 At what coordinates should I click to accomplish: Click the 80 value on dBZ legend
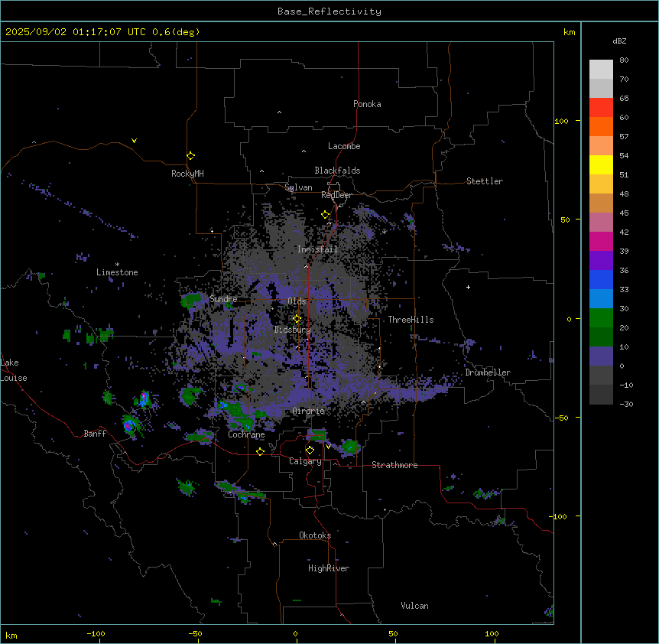tap(624, 60)
